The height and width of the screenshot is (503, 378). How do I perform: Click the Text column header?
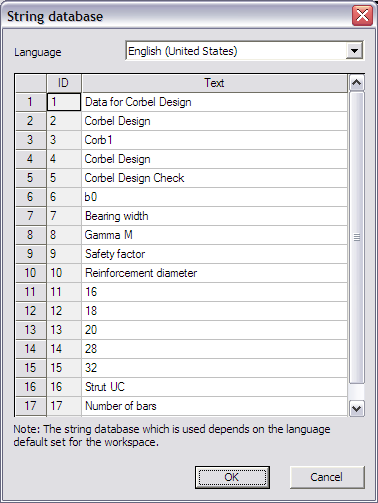click(x=214, y=83)
